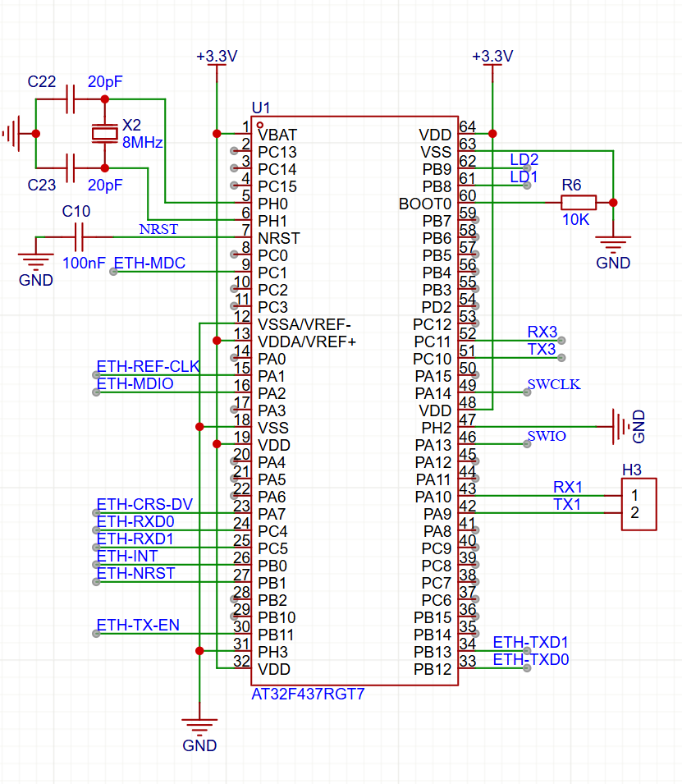Click the PC11 pin name
This screenshot has width=682, height=784.
point(433,342)
